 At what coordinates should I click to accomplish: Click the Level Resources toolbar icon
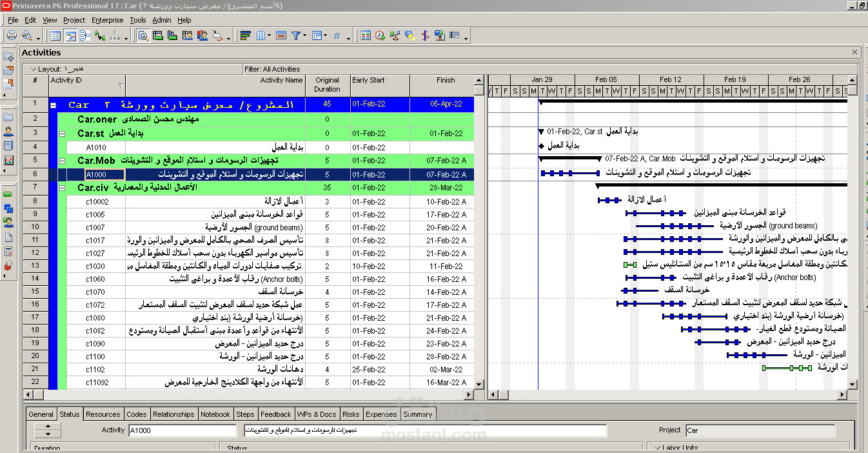click(x=395, y=36)
